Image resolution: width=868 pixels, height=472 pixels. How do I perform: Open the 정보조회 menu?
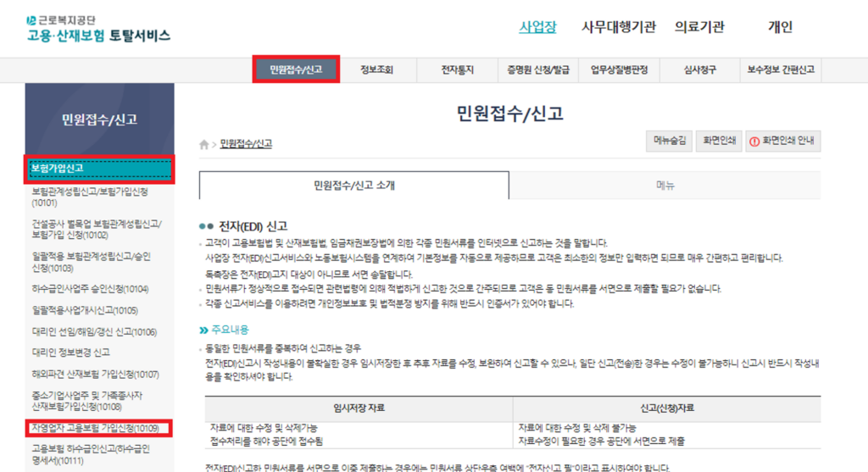pyautogui.click(x=376, y=69)
